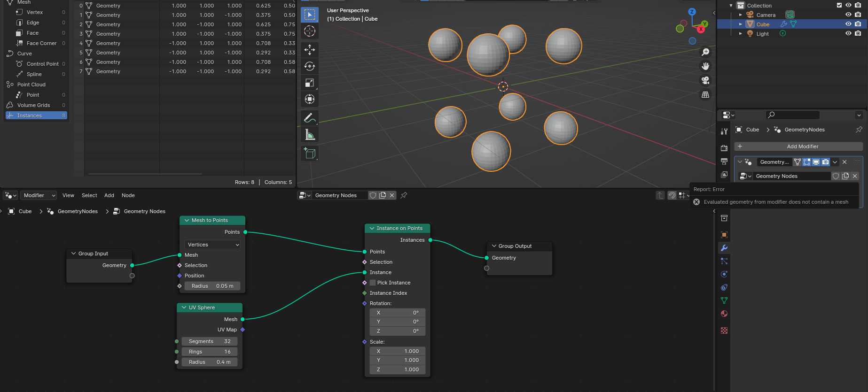Select Instances row in spreadsheet sidebar
The image size is (868, 392).
(x=36, y=115)
